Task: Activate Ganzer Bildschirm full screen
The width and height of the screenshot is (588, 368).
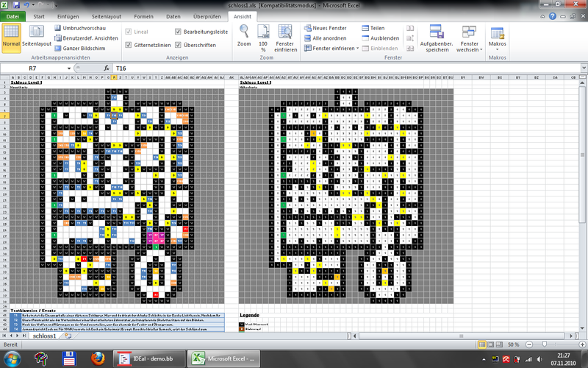Action: [x=80, y=49]
